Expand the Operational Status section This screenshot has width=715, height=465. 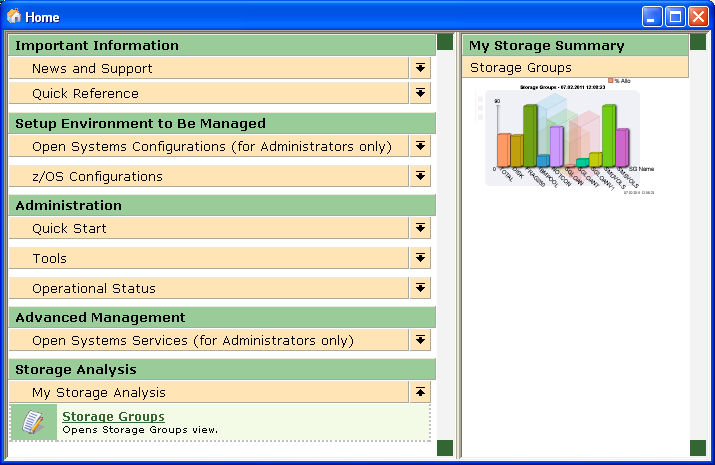pyautogui.click(x=421, y=288)
